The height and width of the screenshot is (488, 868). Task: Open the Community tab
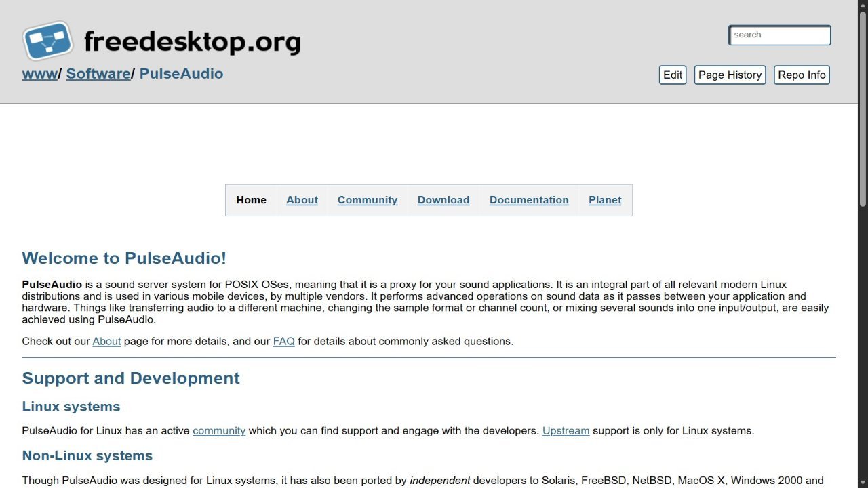pos(368,200)
